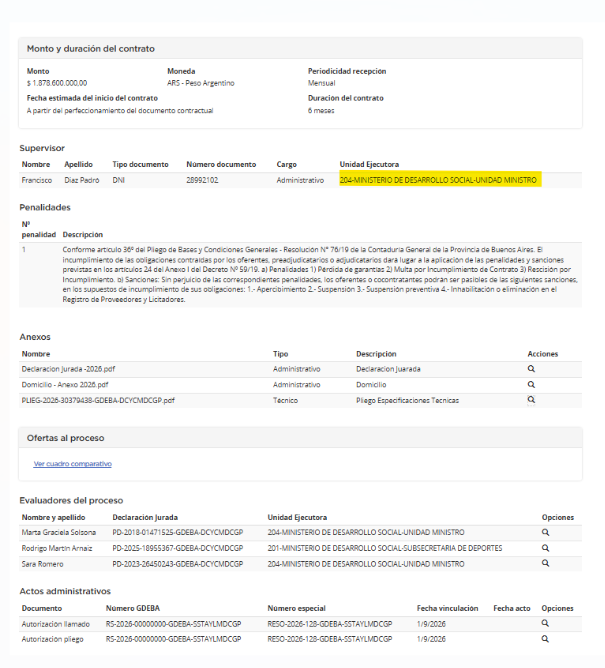Click the Administrativo cargo cell for Francisco
605x668 pixels.
coord(300,180)
